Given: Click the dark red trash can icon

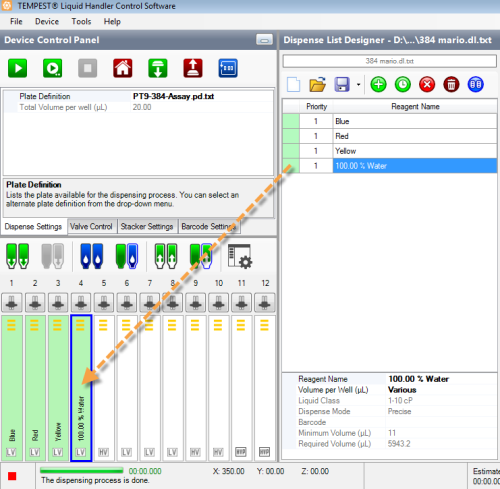Looking at the screenshot, I should [x=451, y=84].
